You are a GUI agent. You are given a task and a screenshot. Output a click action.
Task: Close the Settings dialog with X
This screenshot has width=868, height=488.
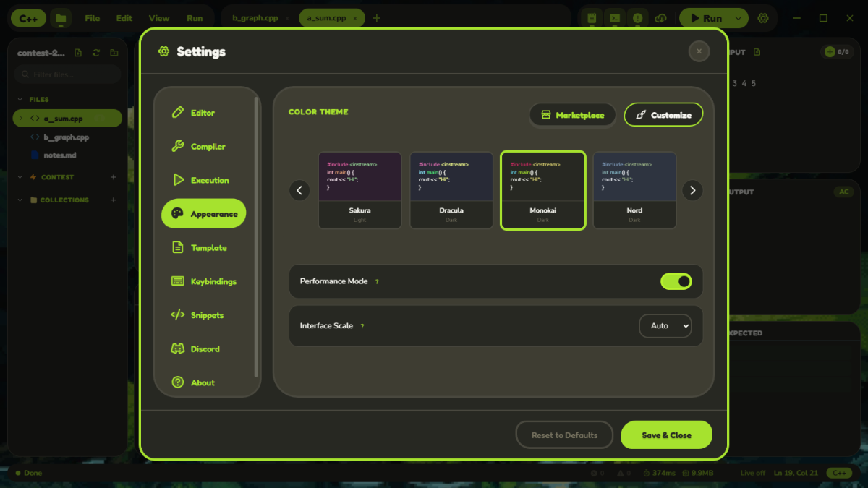point(699,51)
